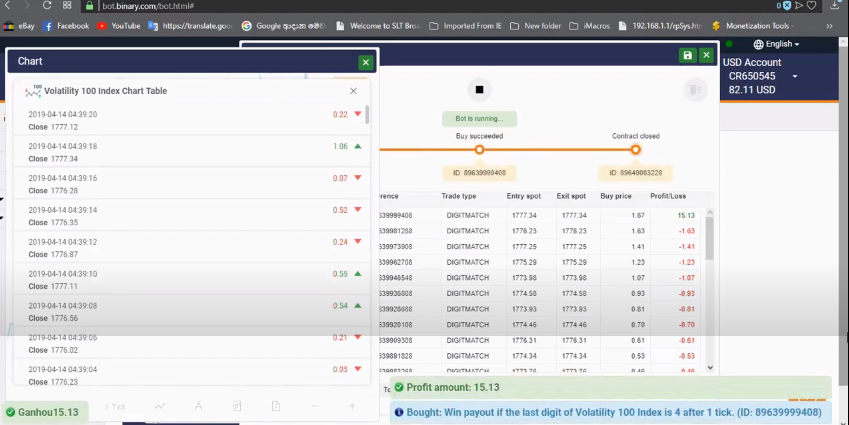Click the Bot is running status label
Screen dimensions: 849x425
pos(479,119)
